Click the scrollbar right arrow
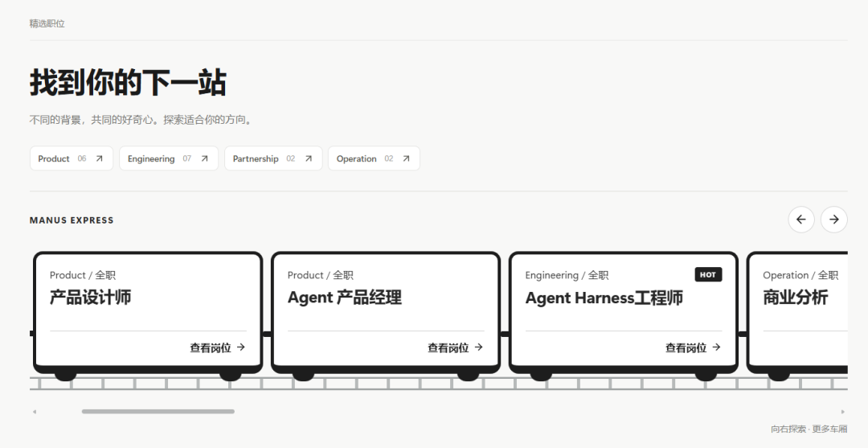The image size is (868, 448). (843, 412)
